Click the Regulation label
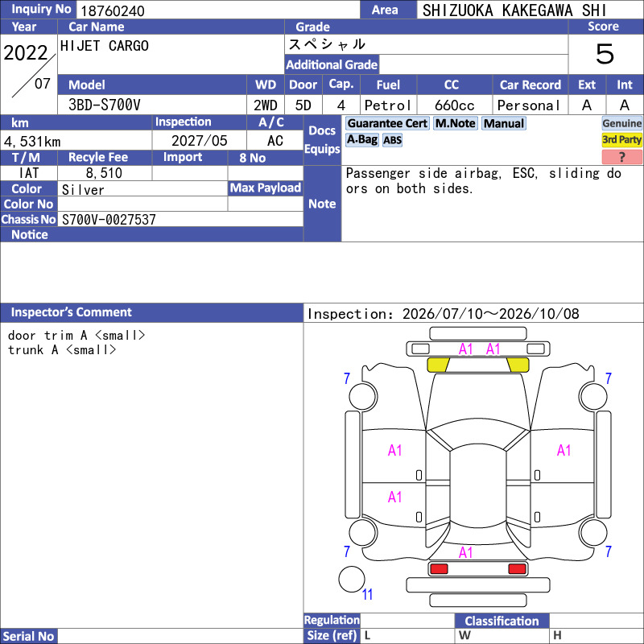 [x=332, y=620]
